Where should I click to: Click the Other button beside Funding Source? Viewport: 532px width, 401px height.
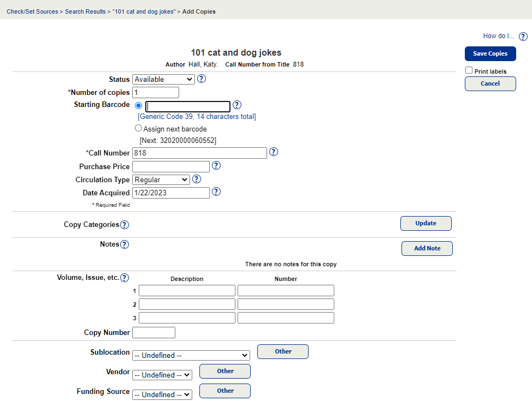pyautogui.click(x=225, y=391)
